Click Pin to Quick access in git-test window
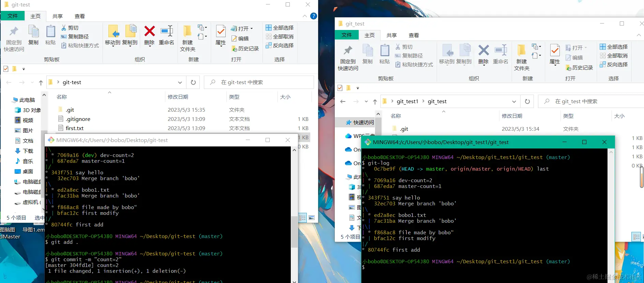 (x=14, y=38)
